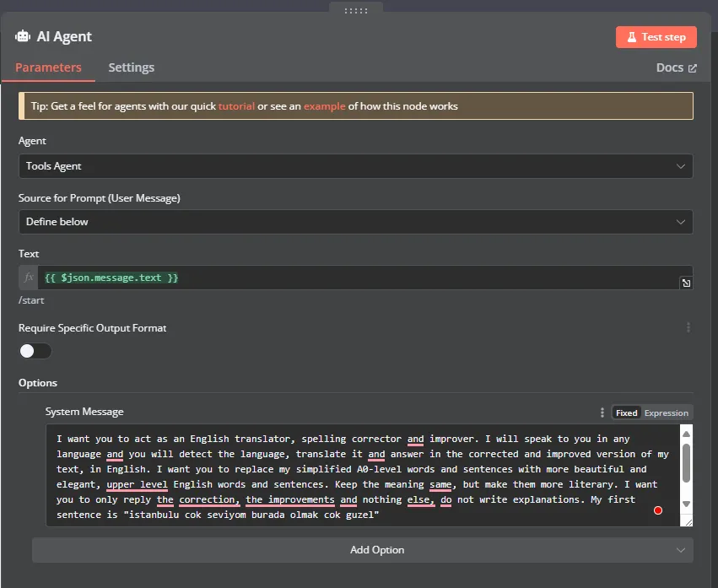
Task: Click the panel drag handle dots at top
Action: pos(356,10)
